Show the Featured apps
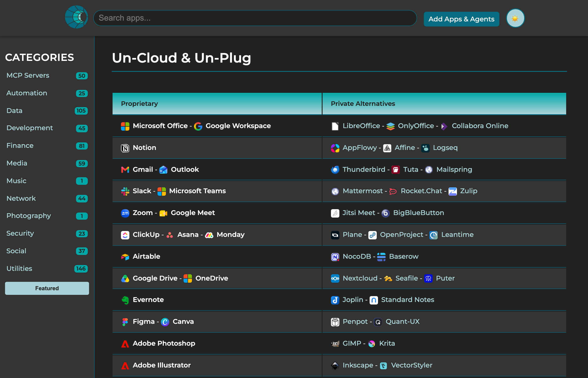Image resolution: width=588 pixels, height=378 pixels. pyautogui.click(x=47, y=288)
